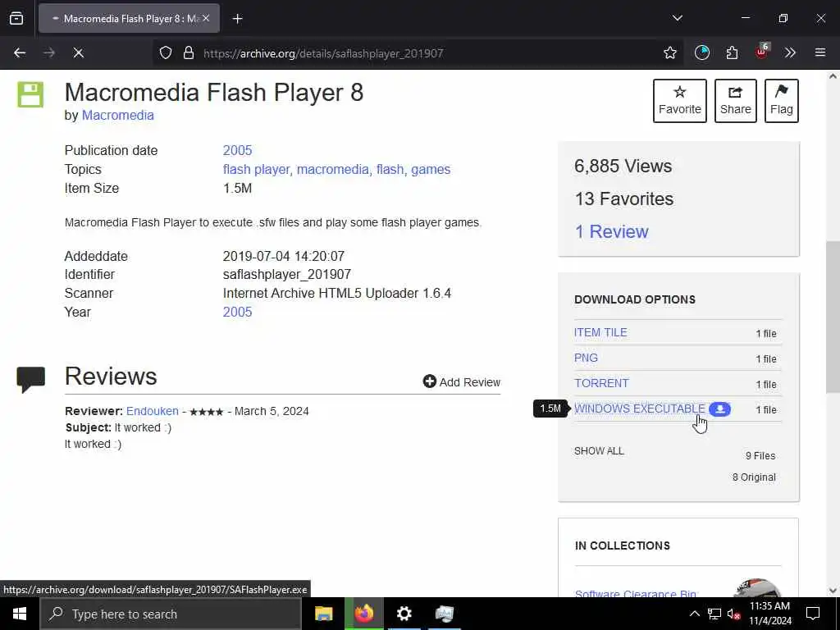
Task: Click the Firefox taskbar icon
Action: click(x=363, y=614)
